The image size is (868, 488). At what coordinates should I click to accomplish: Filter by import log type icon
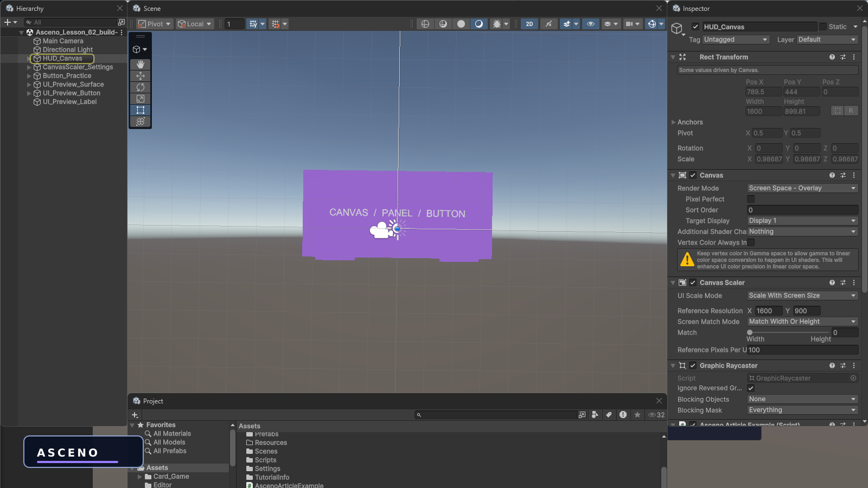(623, 415)
